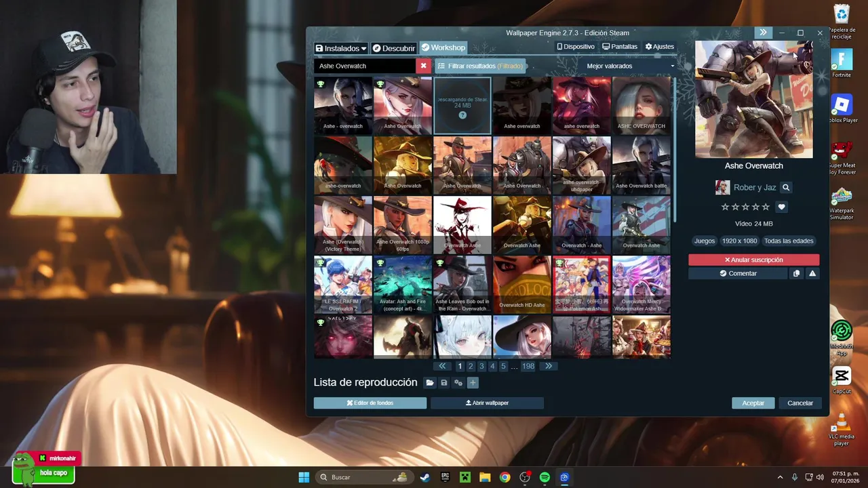Go to page 5 of results

[503, 366]
